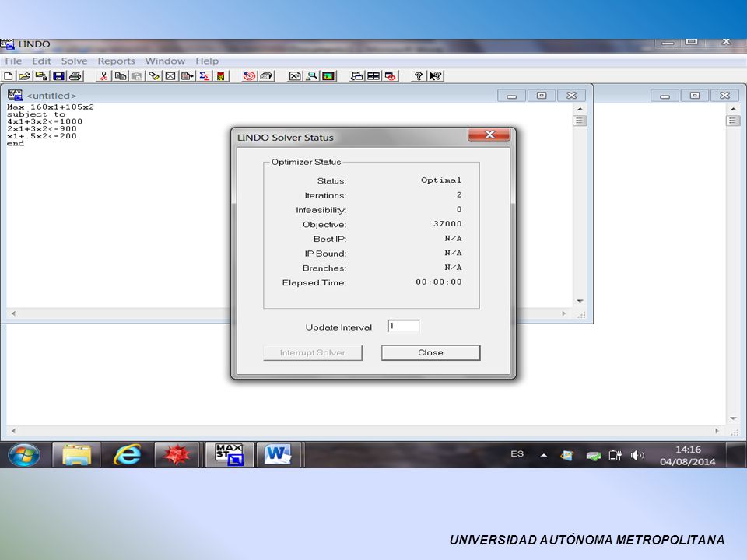This screenshot has height=560, width=747.
Task: Click the untitled window's scroll-left arrow
Action: 13,313
